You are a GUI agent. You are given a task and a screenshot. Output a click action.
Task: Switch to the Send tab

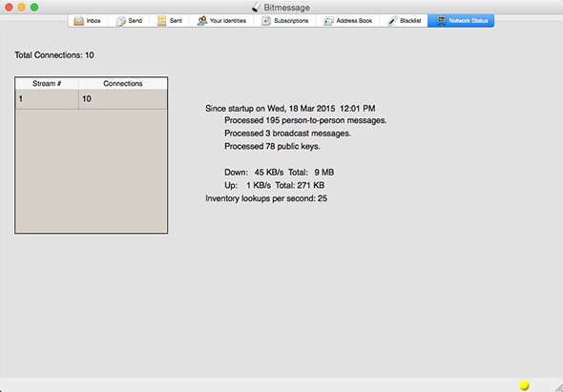click(x=129, y=21)
